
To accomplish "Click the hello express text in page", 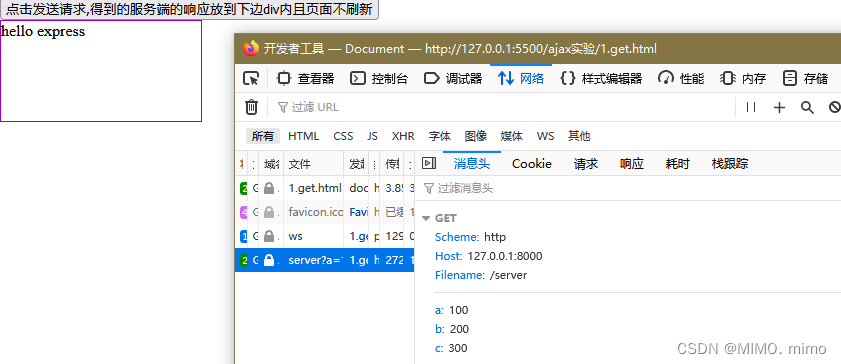I will coord(43,31).
